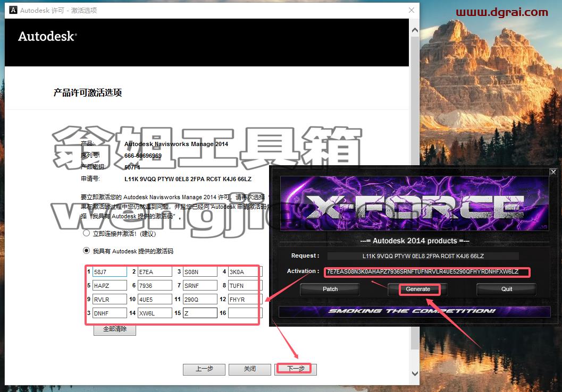
Task: Click the empty activation code box 16
Action: [x=245, y=313]
